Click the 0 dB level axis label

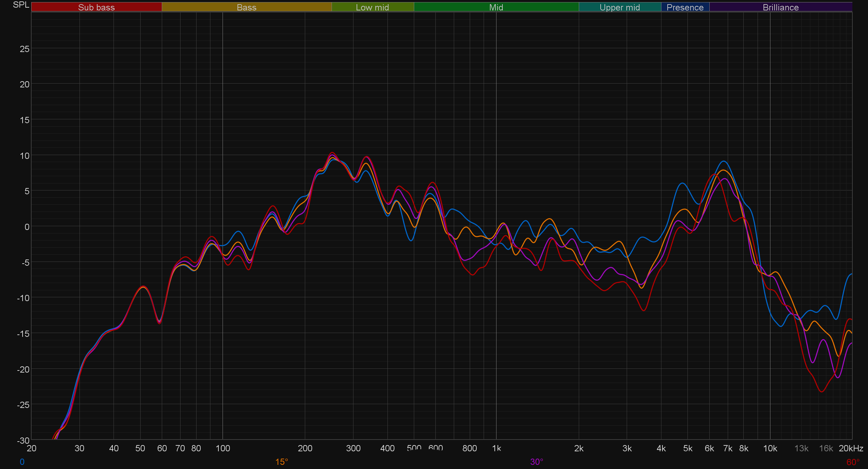[27, 227]
